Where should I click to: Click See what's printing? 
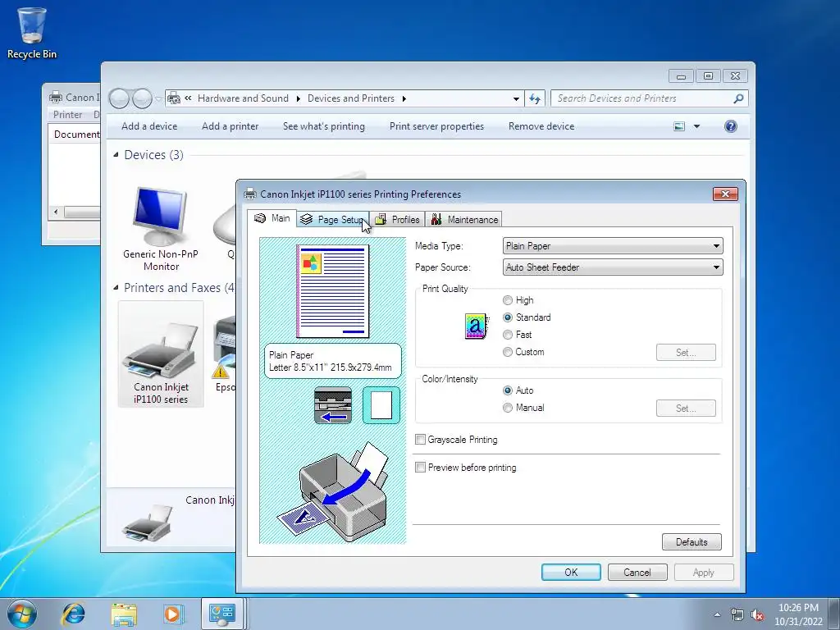tap(323, 126)
